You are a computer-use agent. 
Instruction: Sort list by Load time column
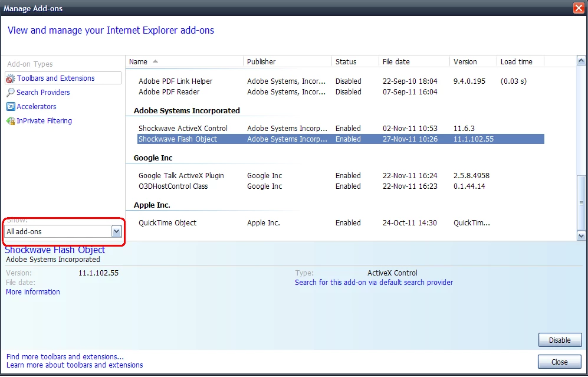[x=520, y=61]
